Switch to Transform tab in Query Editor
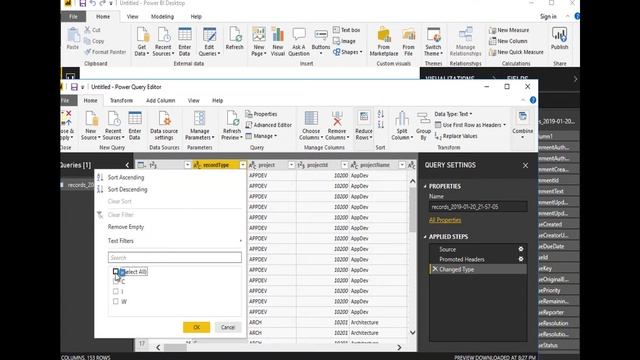 tap(121, 100)
